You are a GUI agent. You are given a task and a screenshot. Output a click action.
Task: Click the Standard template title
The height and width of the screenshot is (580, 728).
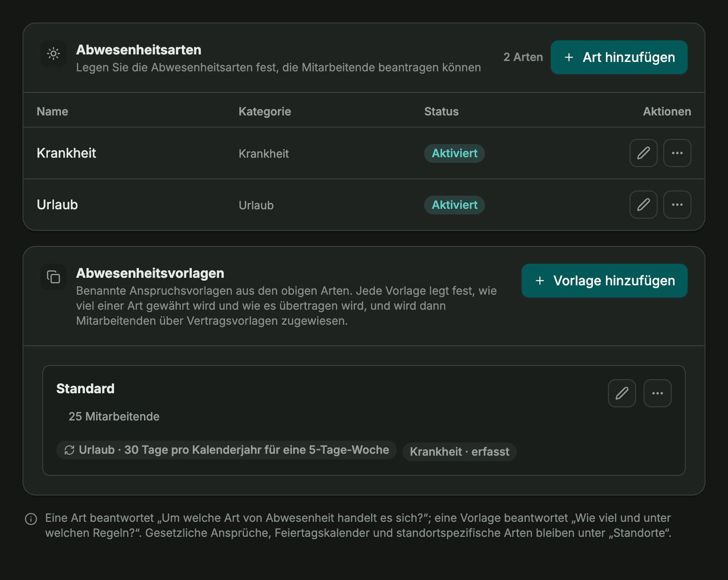pyautogui.click(x=85, y=389)
